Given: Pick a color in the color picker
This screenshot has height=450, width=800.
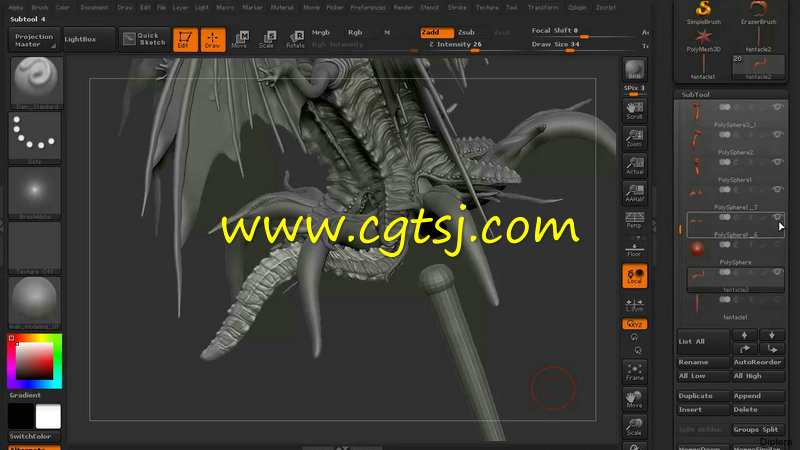Looking at the screenshot, I should click(35, 361).
